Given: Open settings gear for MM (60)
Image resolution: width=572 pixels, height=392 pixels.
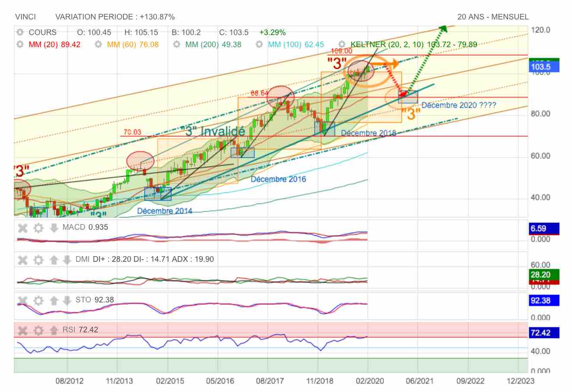Looking at the screenshot, I should tap(98, 45).
